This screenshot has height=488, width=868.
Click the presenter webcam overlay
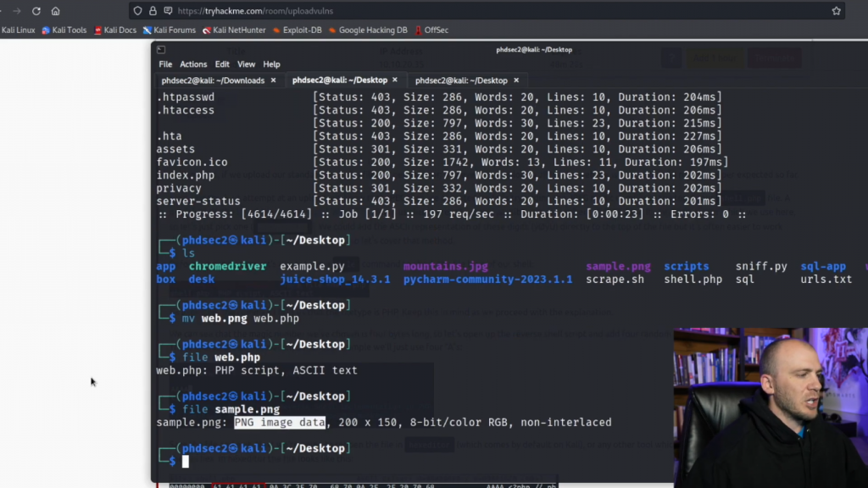771,408
